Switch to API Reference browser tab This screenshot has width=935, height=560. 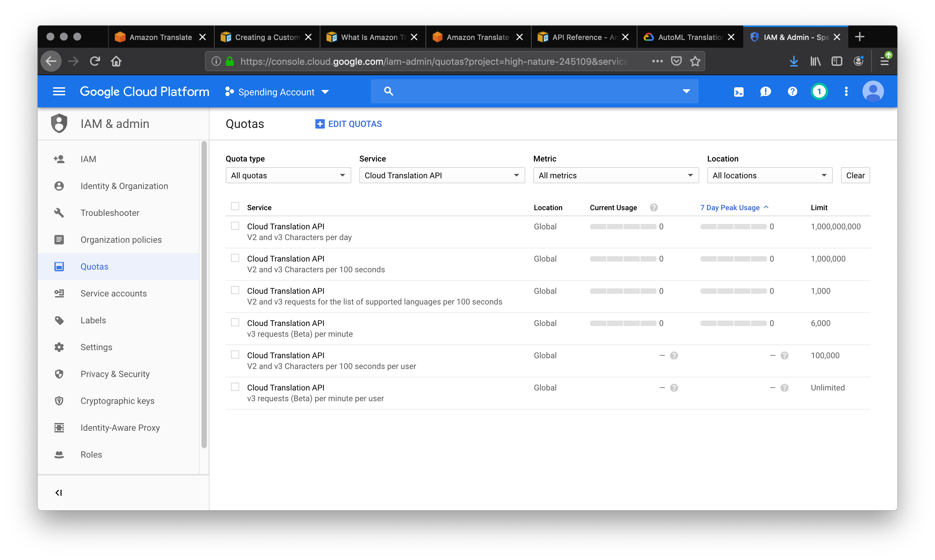(x=584, y=37)
